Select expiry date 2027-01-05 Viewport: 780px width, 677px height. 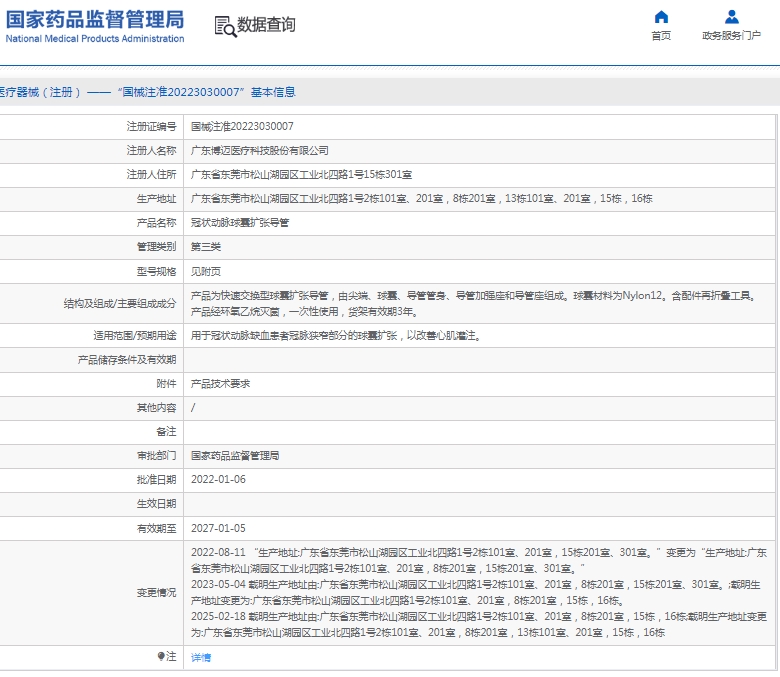218,528
